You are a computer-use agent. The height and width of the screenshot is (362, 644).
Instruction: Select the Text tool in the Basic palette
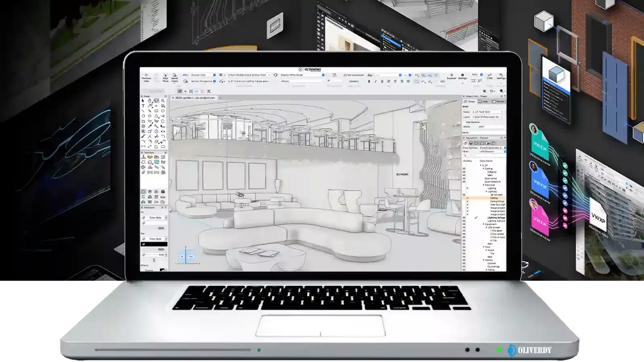pos(143,105)
